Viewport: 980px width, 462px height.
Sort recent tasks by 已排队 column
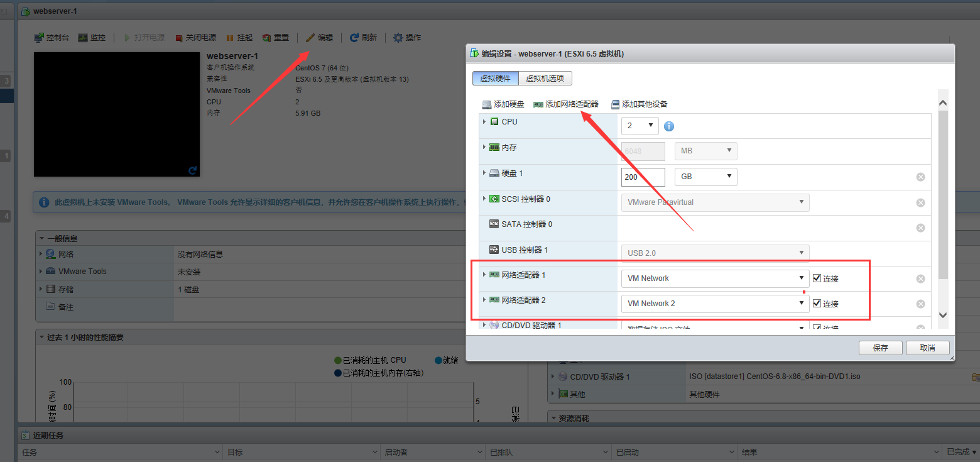click(x=548, y=452)
